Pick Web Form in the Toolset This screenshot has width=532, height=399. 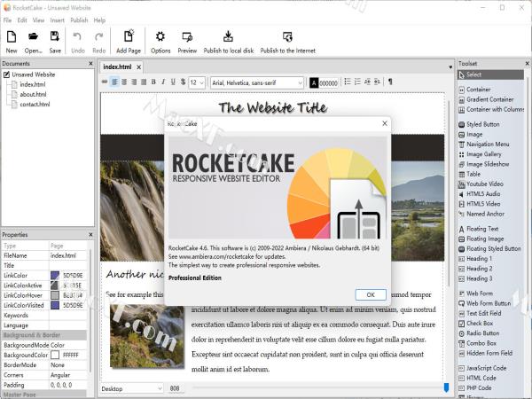click(x=475, y=293)
